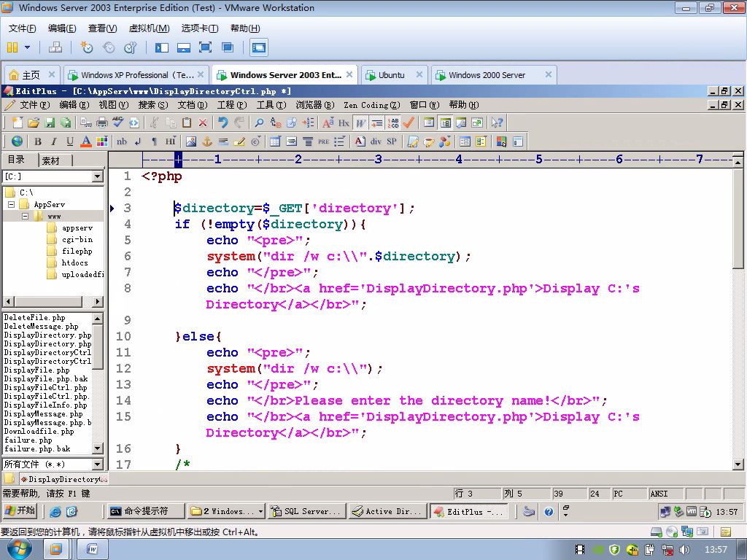
Task: Toggle the word wrap W icon
Action: [360, 122]
